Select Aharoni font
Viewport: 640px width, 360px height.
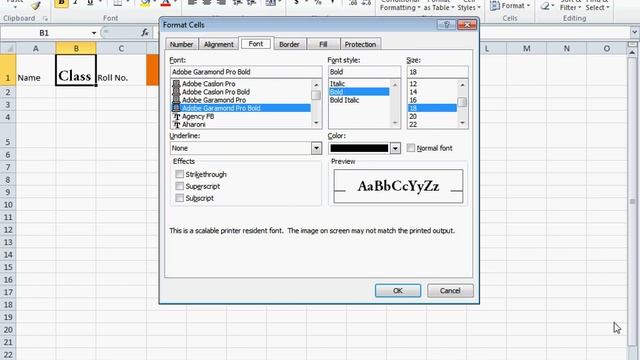click(x=193, y=124)
